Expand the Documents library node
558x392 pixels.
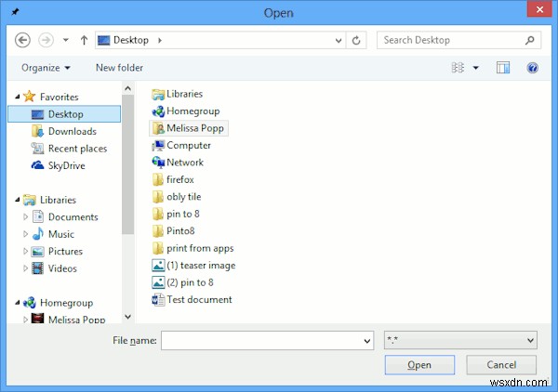(x=26, y=216)
